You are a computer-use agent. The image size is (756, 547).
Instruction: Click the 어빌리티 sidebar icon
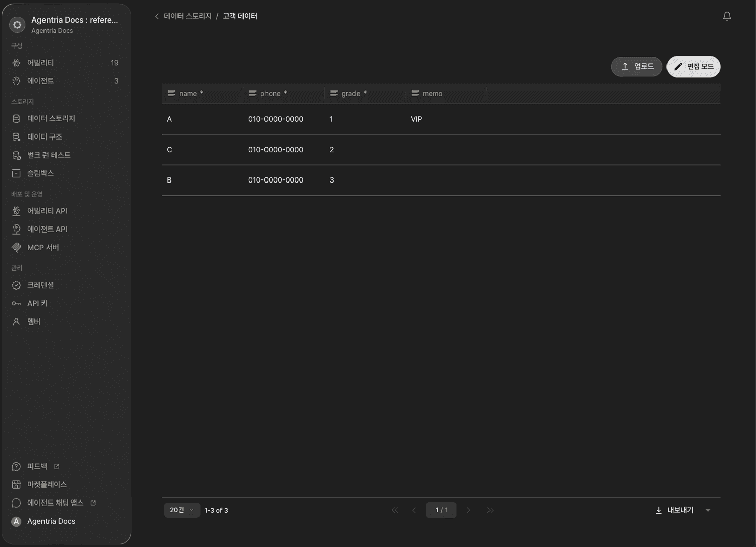pos(16,63)
